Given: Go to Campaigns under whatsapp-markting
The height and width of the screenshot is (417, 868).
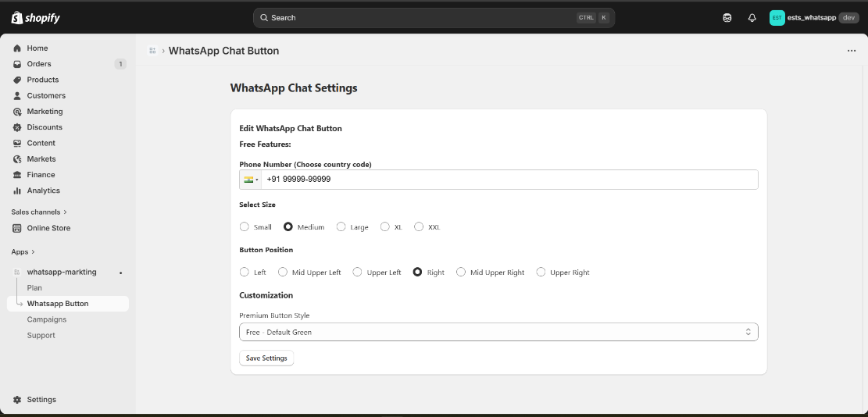Looking at the screenshot, I should (x=47, y=319).
